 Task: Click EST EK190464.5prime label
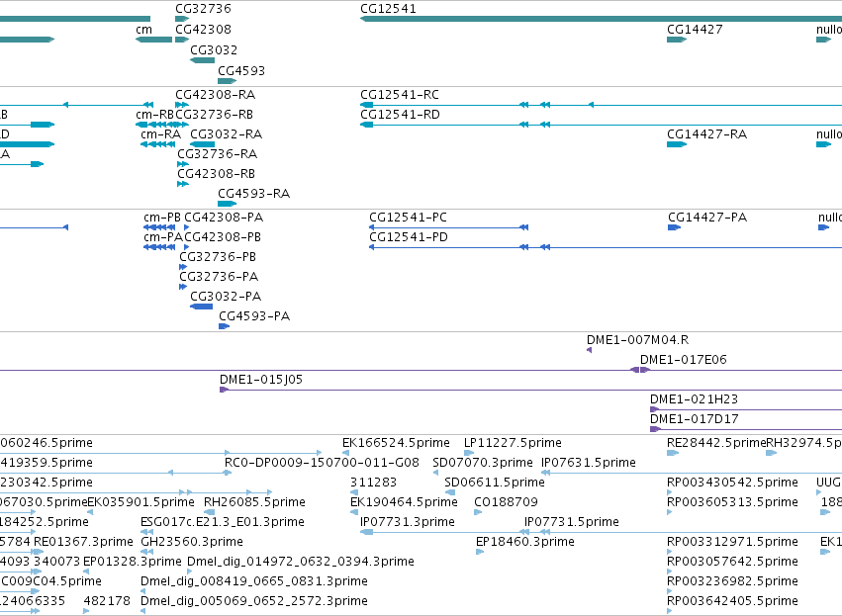click(404, 502)
